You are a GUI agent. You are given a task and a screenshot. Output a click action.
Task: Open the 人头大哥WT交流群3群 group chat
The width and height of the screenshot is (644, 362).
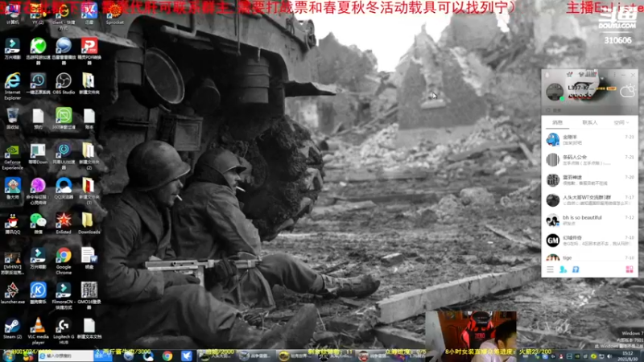click(590, 200)
